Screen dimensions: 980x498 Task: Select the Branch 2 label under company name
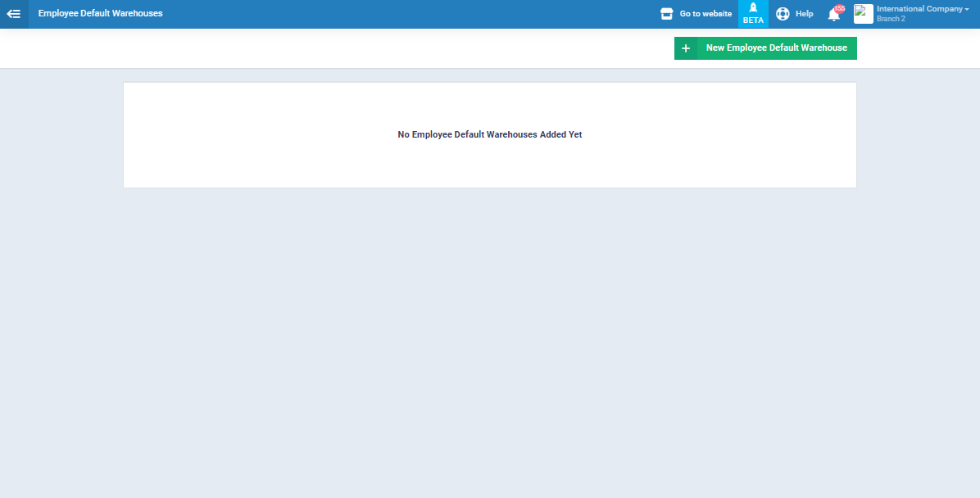pos(891,19)
